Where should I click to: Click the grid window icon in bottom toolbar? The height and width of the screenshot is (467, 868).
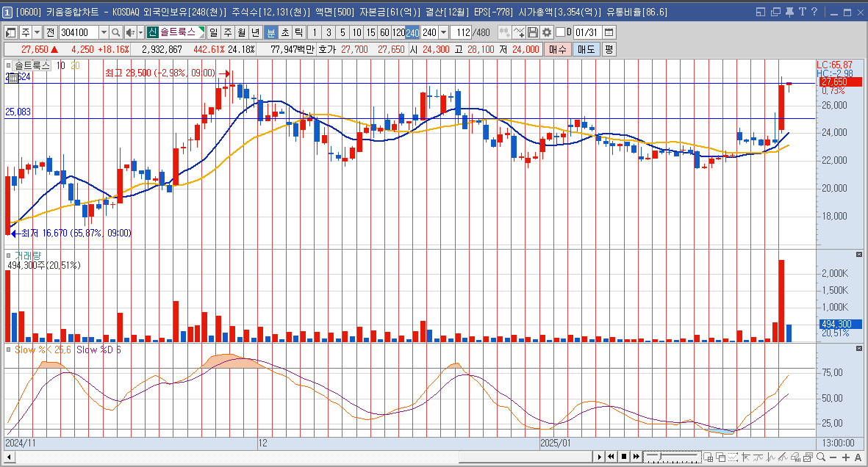[708, 457]
